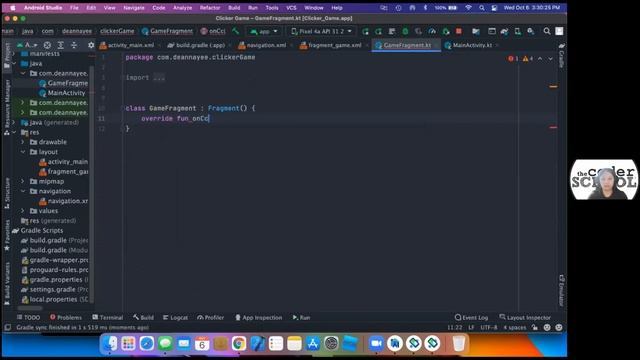640x360 pixels.
Task: Open Chrome from the Dock
Action: pos(239,344)
